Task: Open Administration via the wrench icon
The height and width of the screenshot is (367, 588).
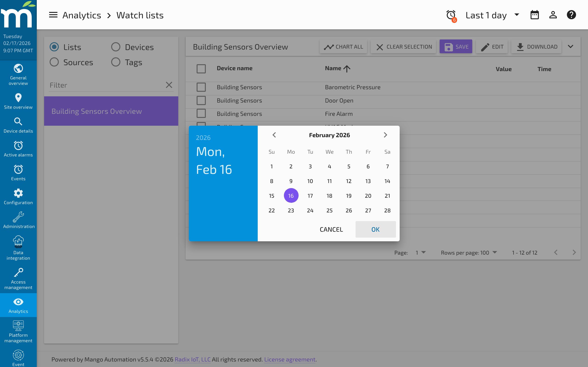Action: 18,220
